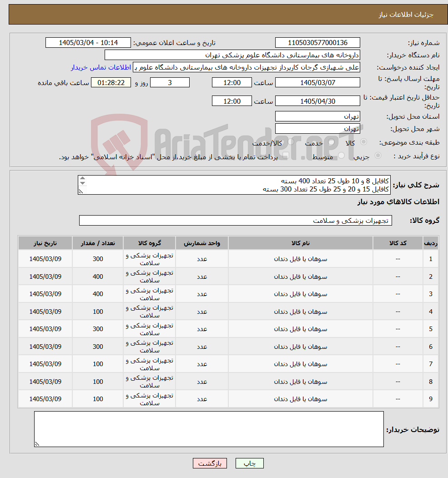The image size is (448, 478).
Task: Click the جزئیات اطلاعات نیاز page title
Action: 406,15
